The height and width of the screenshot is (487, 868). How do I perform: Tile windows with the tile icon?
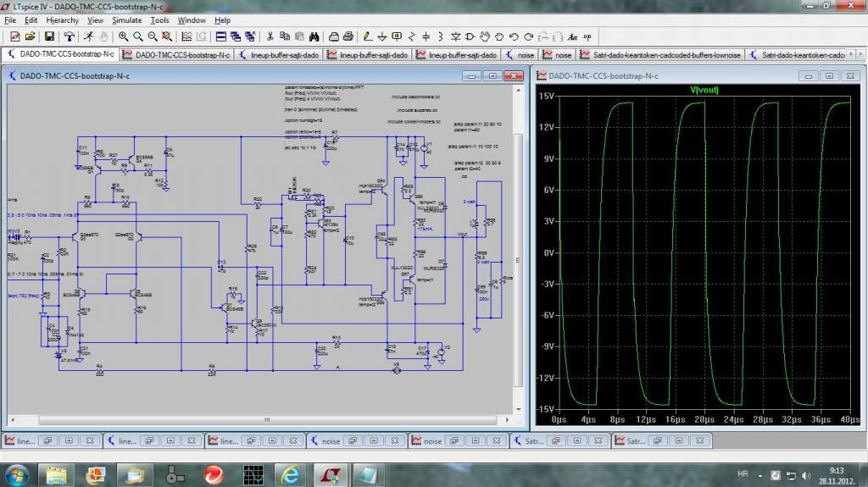tap(220, 36)
